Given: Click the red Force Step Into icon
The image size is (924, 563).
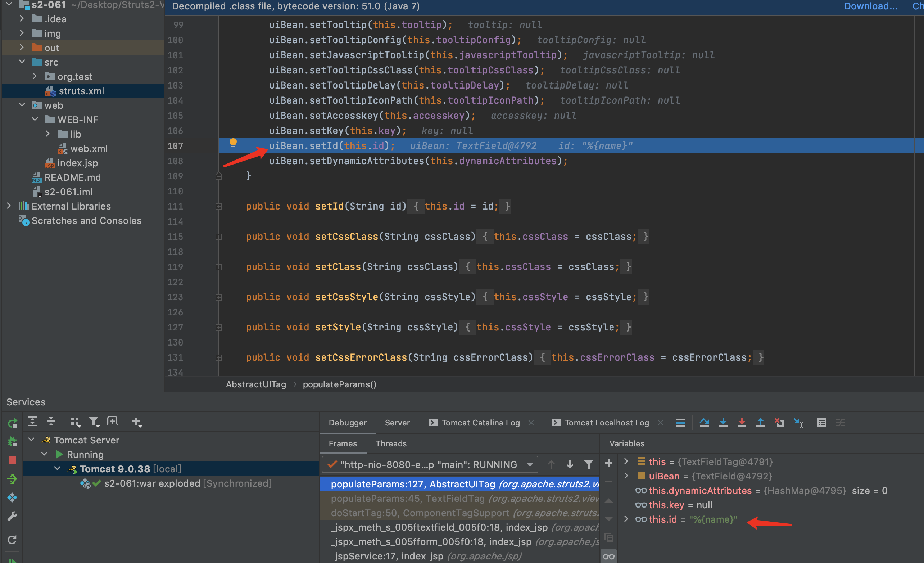Looking at the screenshot, I should 742,423.
